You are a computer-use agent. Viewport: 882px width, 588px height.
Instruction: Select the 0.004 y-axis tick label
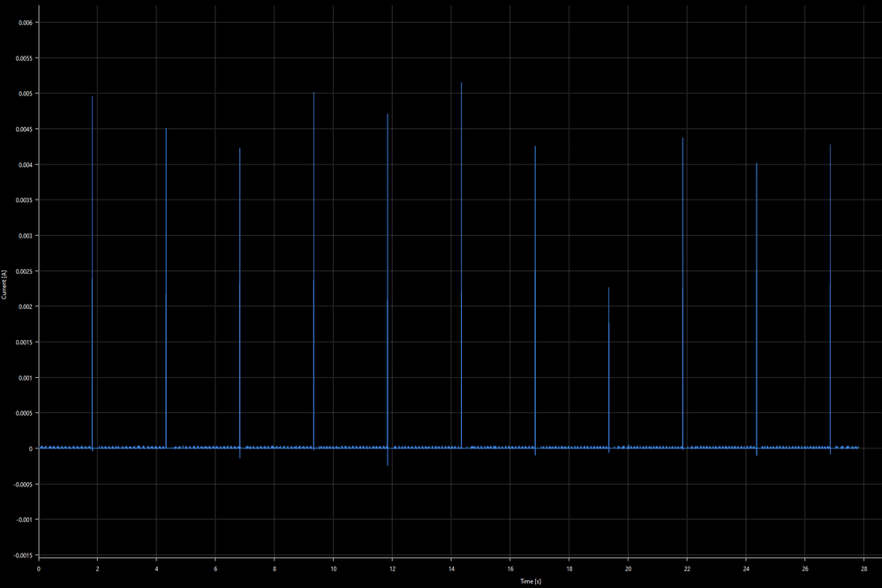pyautogui.click(x=26, y=164)
